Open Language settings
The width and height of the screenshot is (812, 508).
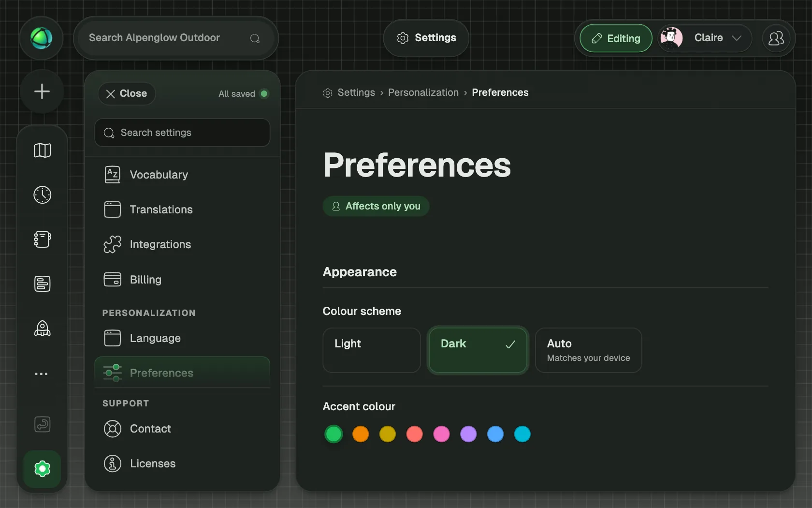tap(182, 338)
